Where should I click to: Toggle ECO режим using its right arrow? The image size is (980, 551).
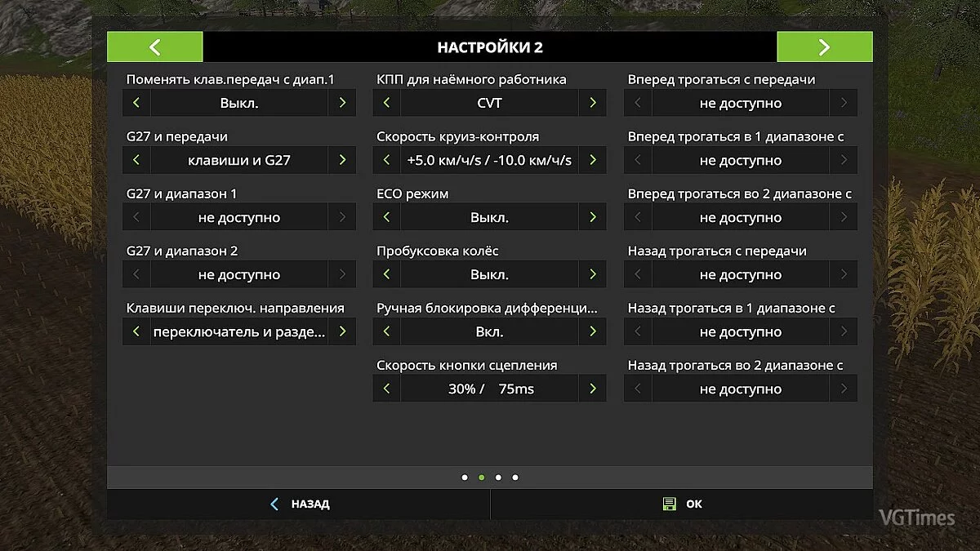(x=592, y=217)
